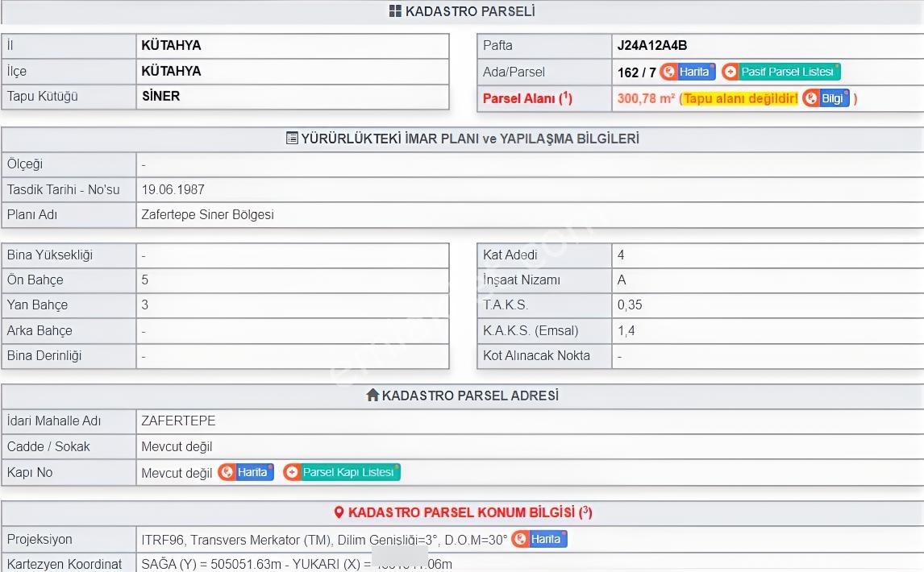Select the ITRF96 Transvers Merkator projection text
924x572 pixels.
coord(324,541)
